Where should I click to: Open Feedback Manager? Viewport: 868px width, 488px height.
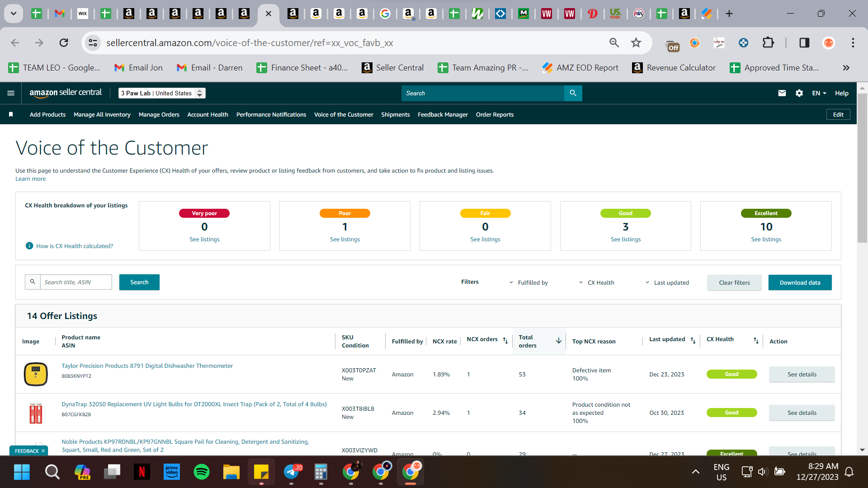click(443, 115)
